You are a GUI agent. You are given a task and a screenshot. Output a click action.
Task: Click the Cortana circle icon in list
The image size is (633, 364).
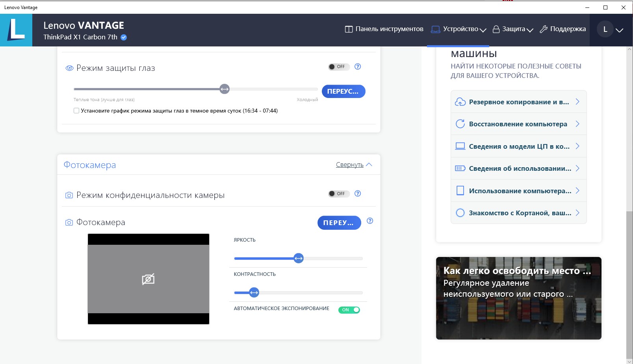click(460, 213)
